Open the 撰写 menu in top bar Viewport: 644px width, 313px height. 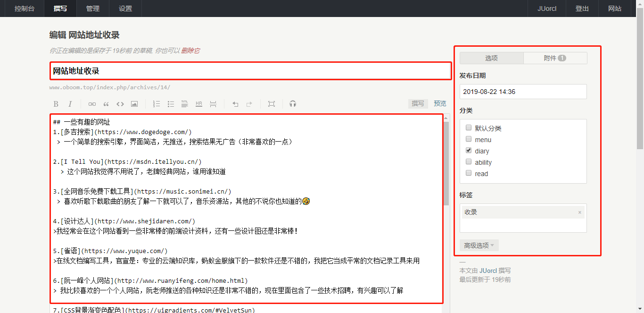click(60, 8)
